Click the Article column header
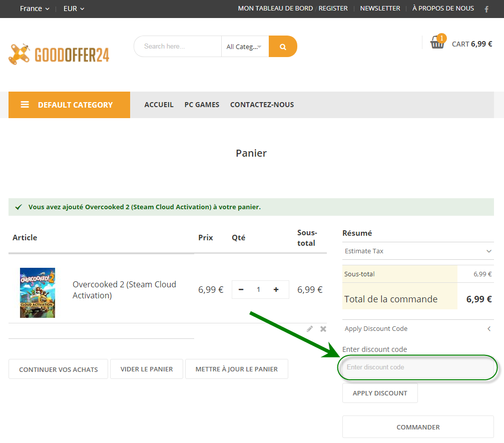Viewport: 504px width, 443px height. click(25, 238)
